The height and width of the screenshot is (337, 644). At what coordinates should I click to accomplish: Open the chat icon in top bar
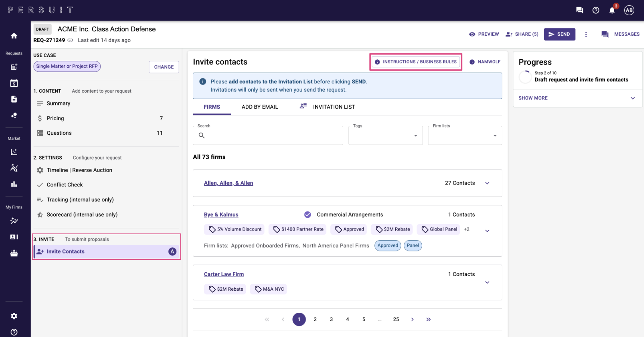click(x=580, y=10)
